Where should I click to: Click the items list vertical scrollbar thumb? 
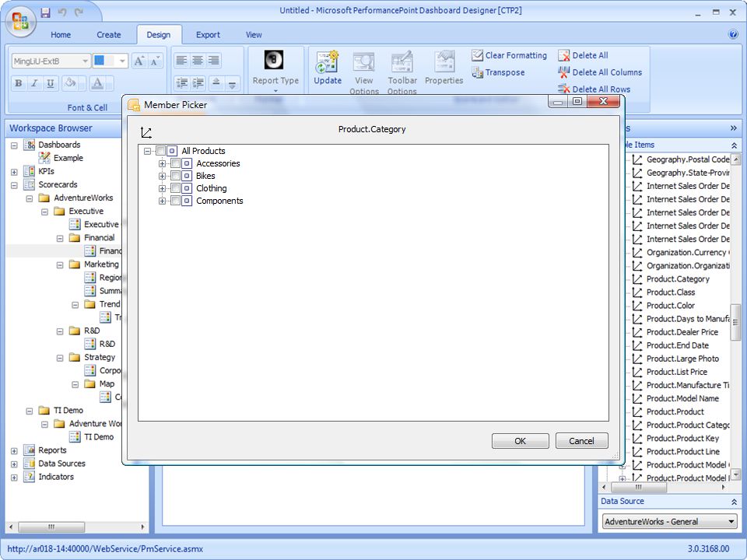(x=735, y=322)
